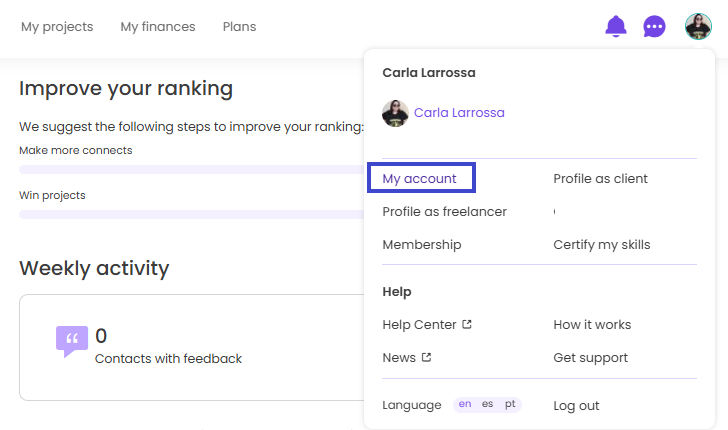Viewport: 728px width, 430px height.
Task: Open the Help Center link
Action: coord(419,325)
